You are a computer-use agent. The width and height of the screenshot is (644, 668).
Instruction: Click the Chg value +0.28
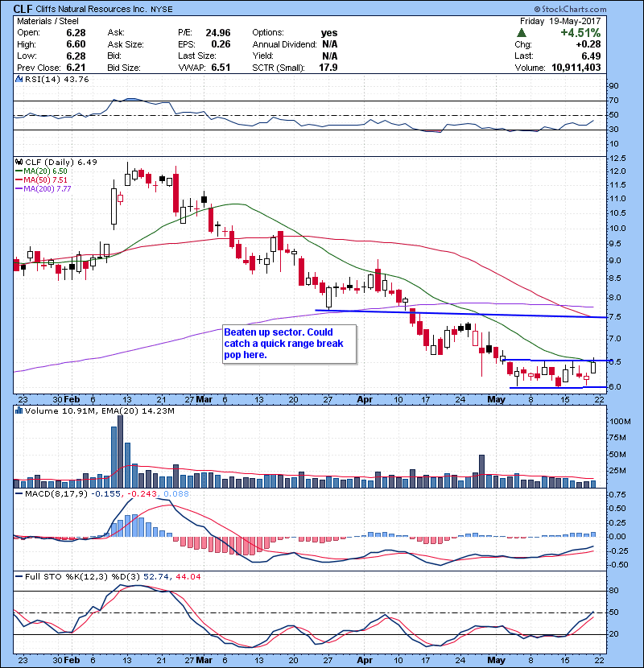[588, 44]
